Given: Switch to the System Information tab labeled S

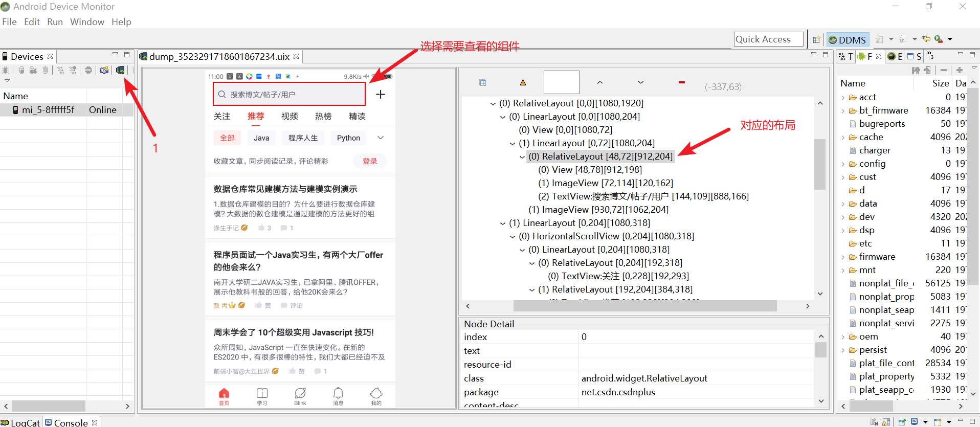Looking at the screenshot, I should click(915, 56).
